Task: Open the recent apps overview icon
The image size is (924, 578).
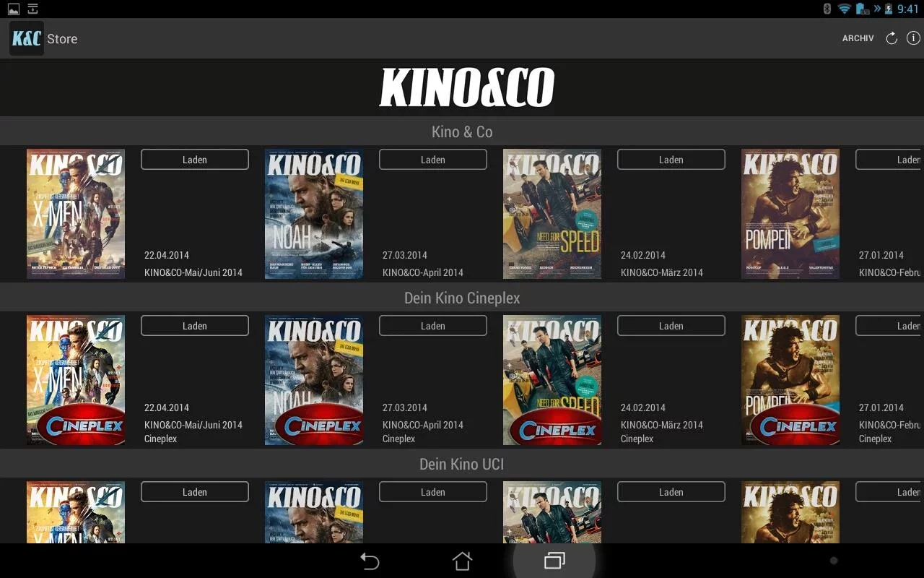Action: [554, 561]
